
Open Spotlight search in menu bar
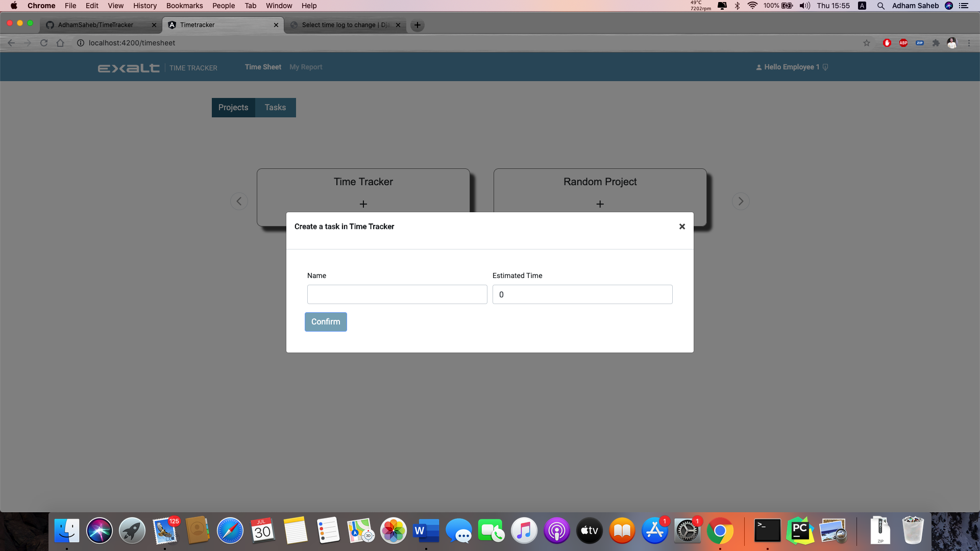881,6
